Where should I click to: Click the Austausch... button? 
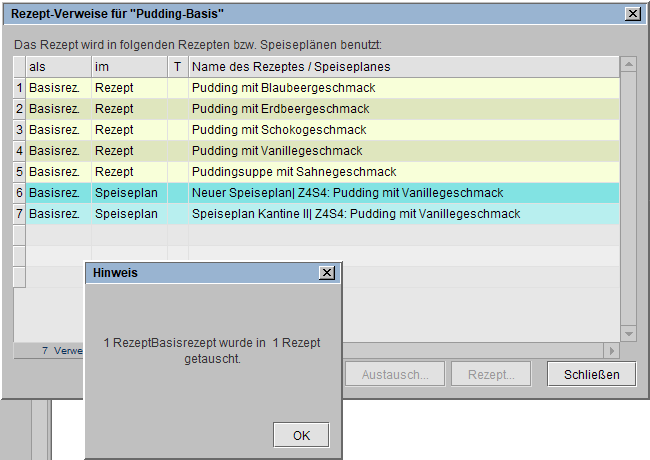[x=394, y=375]
